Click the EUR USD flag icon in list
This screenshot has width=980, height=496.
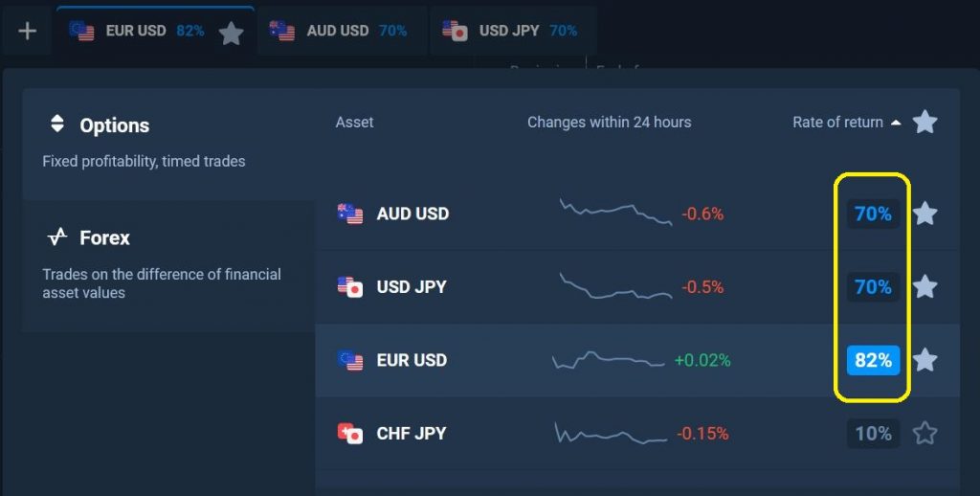pyautogui.click(x=350, y=360)
